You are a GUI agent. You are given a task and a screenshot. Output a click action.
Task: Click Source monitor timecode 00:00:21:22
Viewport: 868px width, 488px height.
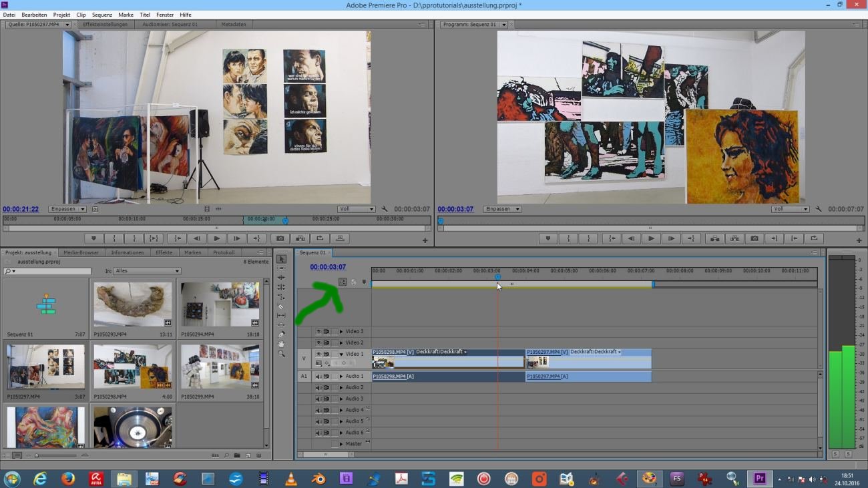point(21,209)
